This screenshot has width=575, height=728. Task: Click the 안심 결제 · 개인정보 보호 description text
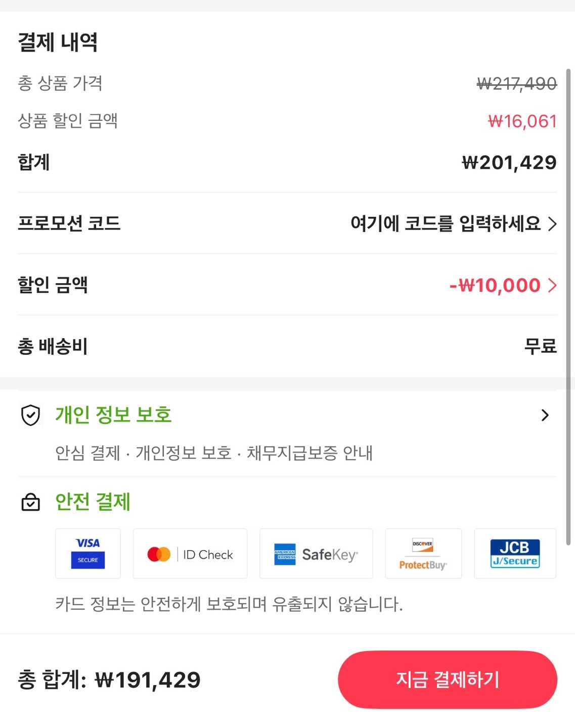click(214, 453)
